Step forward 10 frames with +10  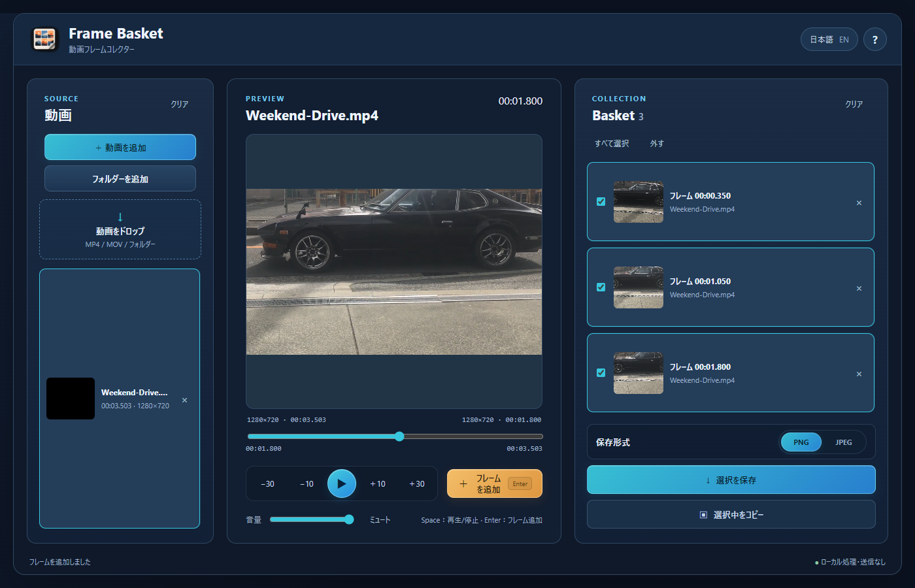[x=378, y=484]
